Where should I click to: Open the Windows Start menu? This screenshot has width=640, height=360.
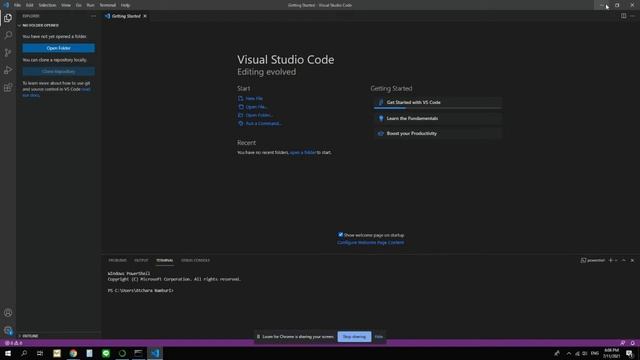[8, 353]
